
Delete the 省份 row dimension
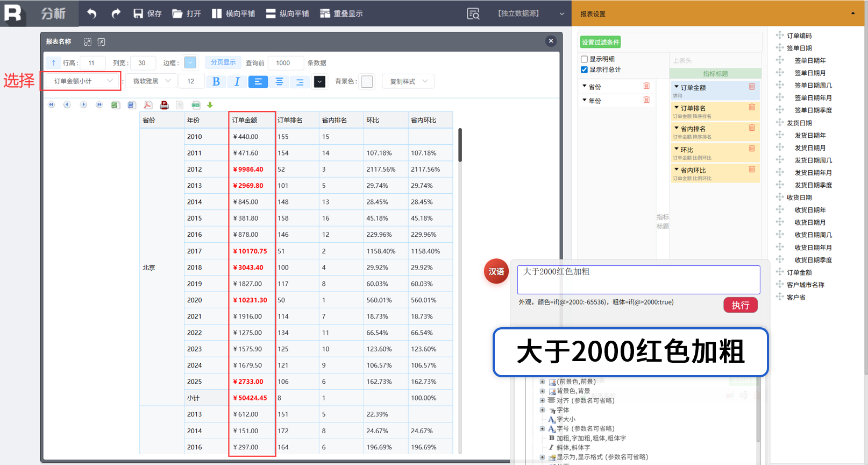click(646, 86)
